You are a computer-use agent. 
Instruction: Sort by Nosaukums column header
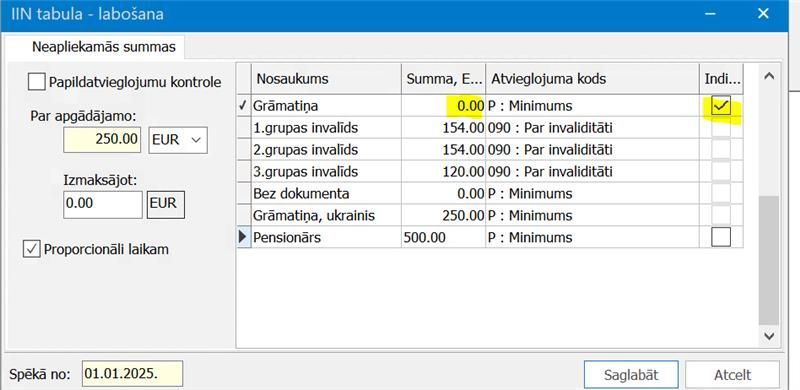pos(327,79)
